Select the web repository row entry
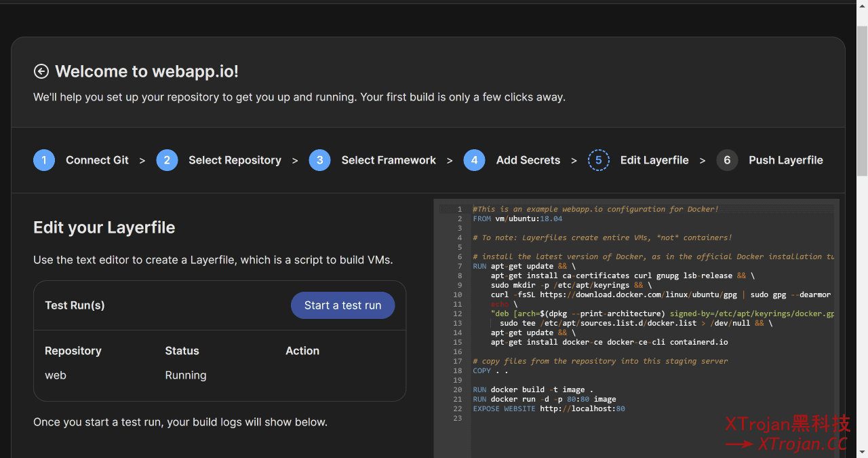Image resolution: width=868 pixels, height=458 pixels. point(56,375)
